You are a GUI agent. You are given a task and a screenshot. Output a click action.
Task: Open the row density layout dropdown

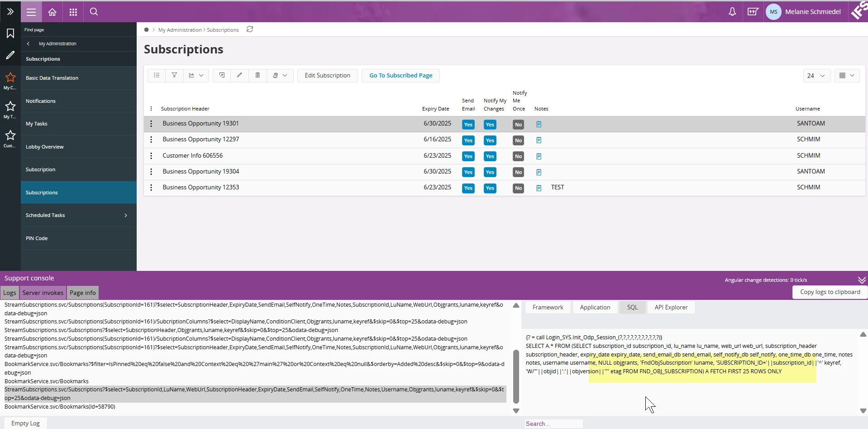(x=847, y=76)
